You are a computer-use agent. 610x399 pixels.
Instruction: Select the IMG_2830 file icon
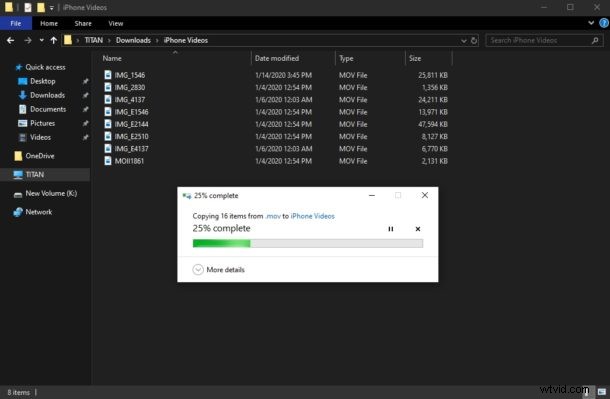pos(108,88)
